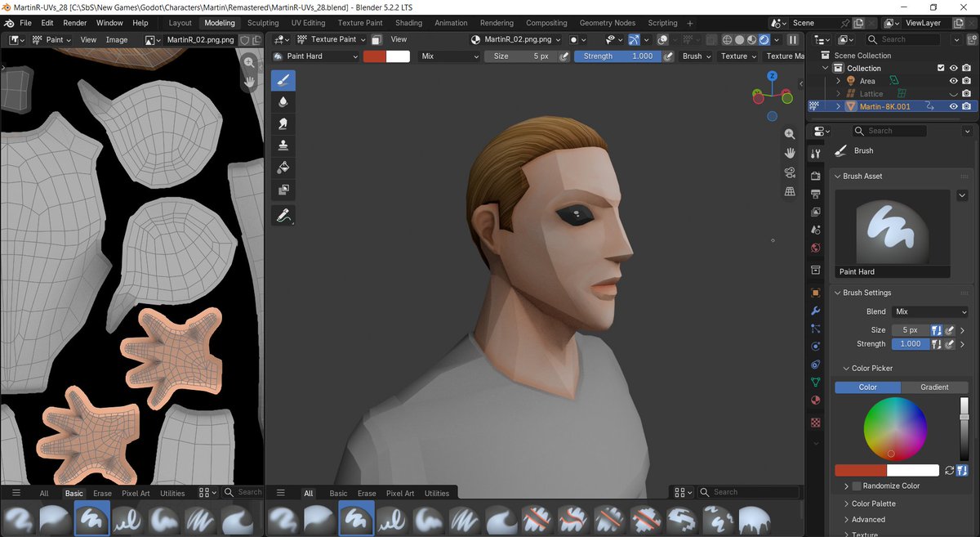Click primary red color swatch in header
980x537 pixels.
click(x=375, y=56)
